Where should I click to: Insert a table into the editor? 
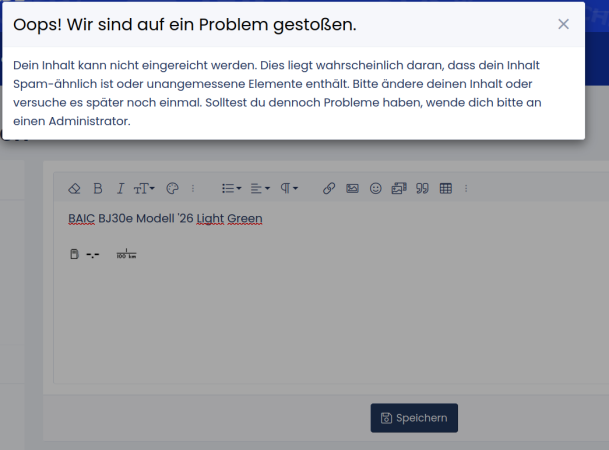click(x=446, y=188)
